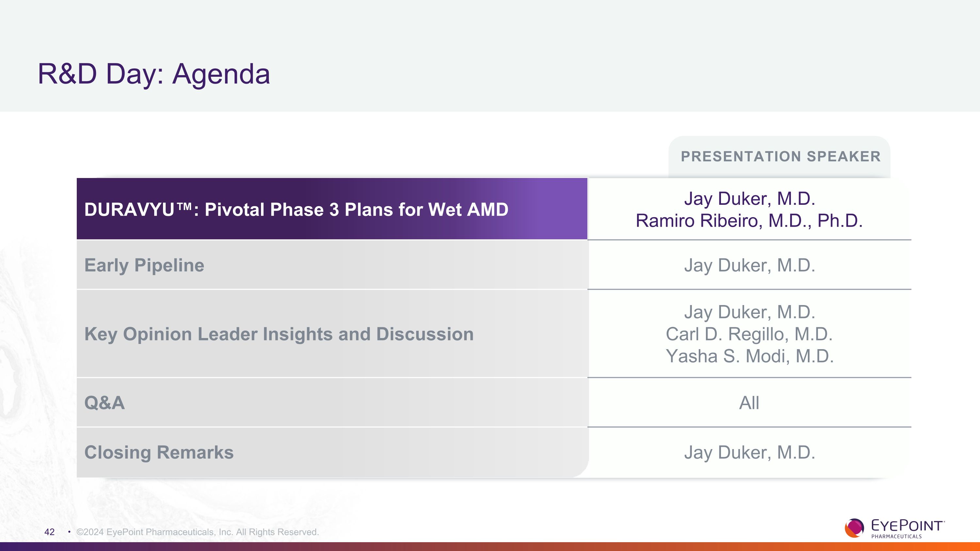Click the 'All' speaker entry for Q&A
The width and height of the screenshot is (980, 551).
pos(749,403)
